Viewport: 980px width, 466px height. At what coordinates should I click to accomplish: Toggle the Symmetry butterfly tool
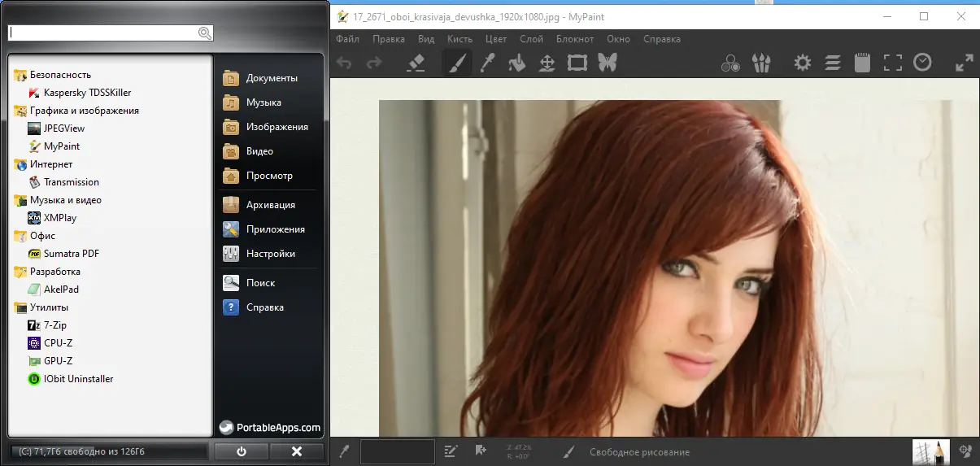[607, 63]
